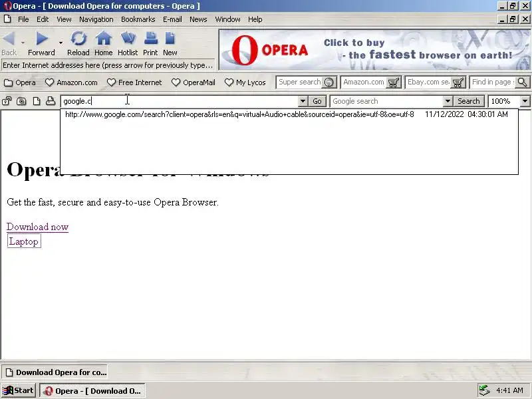Click the Download now link
This screenshot has height=399, width=532.
38,227
